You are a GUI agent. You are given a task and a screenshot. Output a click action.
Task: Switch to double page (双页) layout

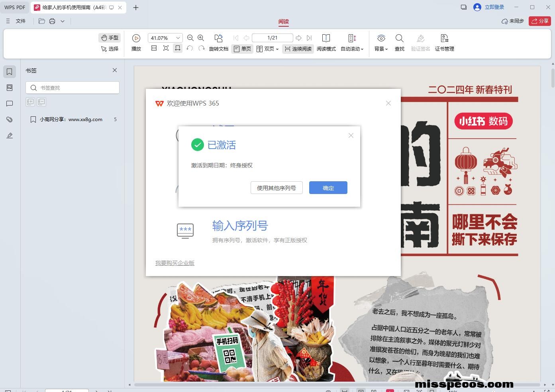[x=265, y=49]
